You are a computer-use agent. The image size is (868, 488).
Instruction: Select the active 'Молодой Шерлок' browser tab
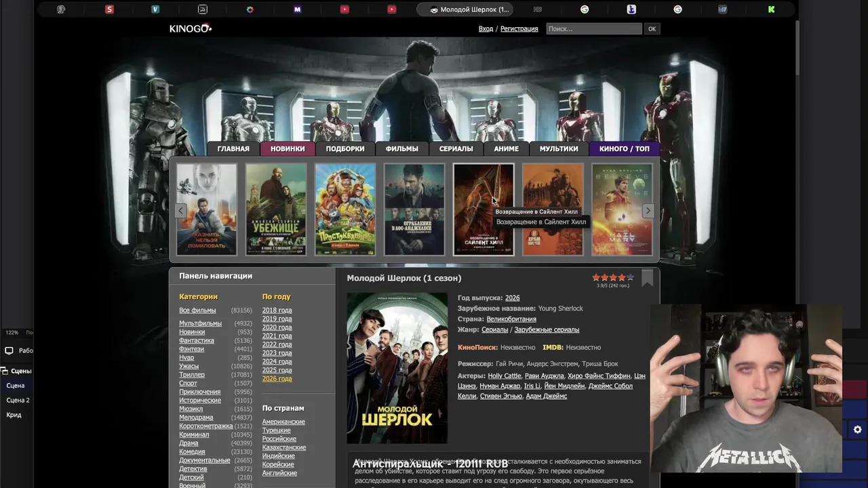coord(465,9)
